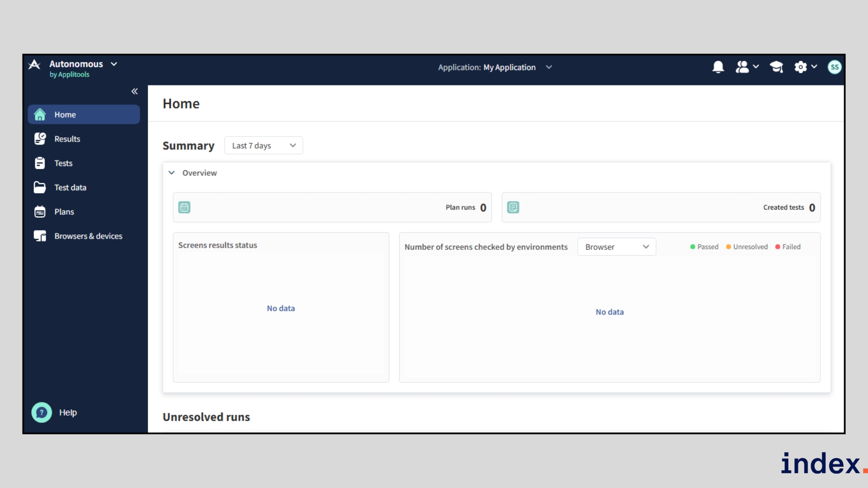Open the Help question mark icon
The width and height of the screenshot is (868, 488).
coord(41,412)
